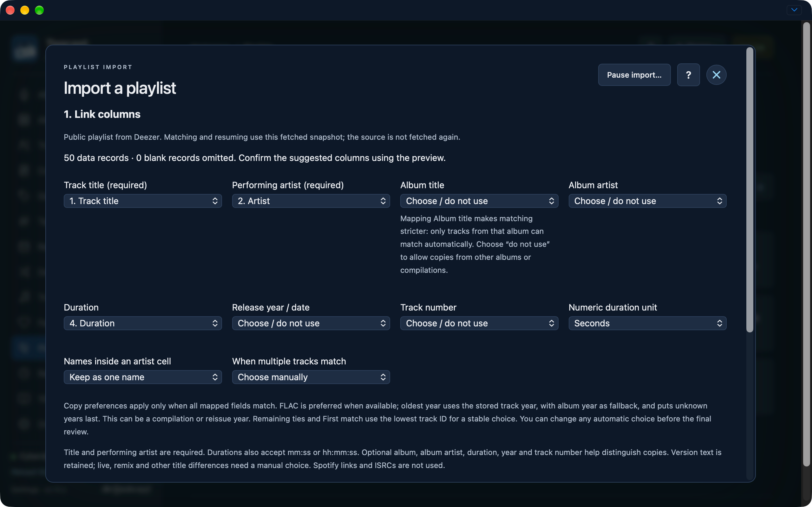Click the chevron icon in the title bar corner
Screen dimensions: 812x507
[x=794, y=10]
